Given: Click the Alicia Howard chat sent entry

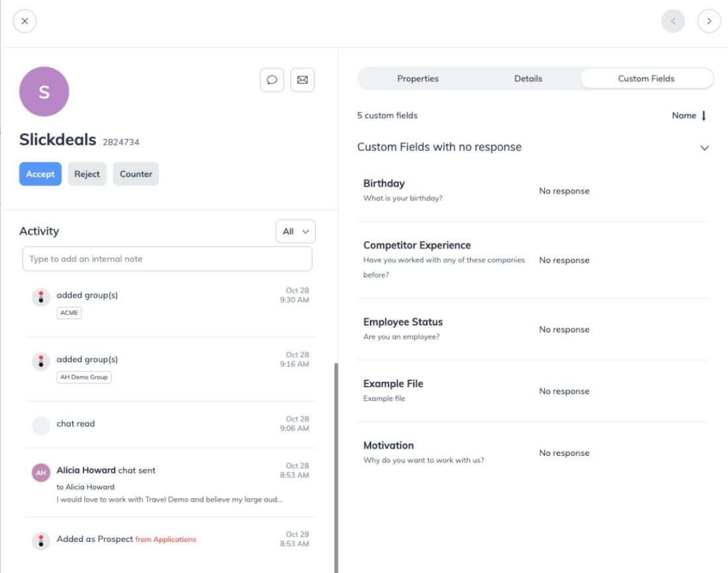Looking at the screenshot, I should pos(170,482).
